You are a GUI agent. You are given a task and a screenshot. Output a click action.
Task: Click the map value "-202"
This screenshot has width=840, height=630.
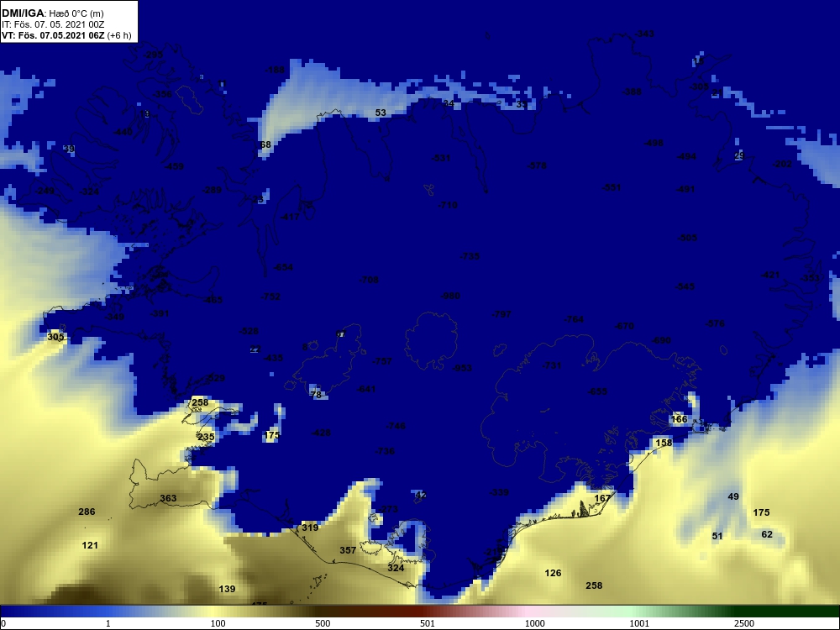coord(782,164)
